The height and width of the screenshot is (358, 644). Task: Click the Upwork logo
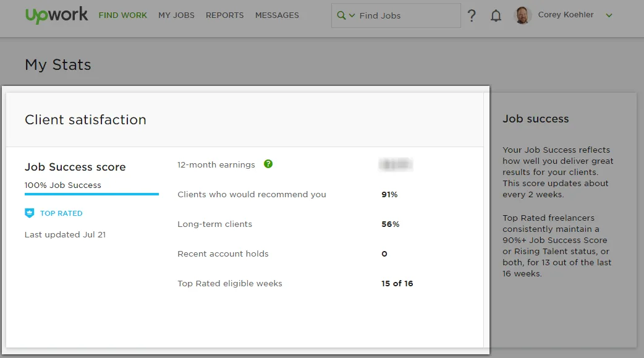click(x=57, y=15)
